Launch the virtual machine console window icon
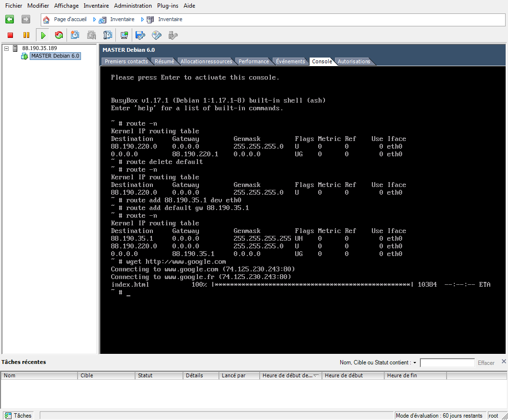 (x=124, y=35)
